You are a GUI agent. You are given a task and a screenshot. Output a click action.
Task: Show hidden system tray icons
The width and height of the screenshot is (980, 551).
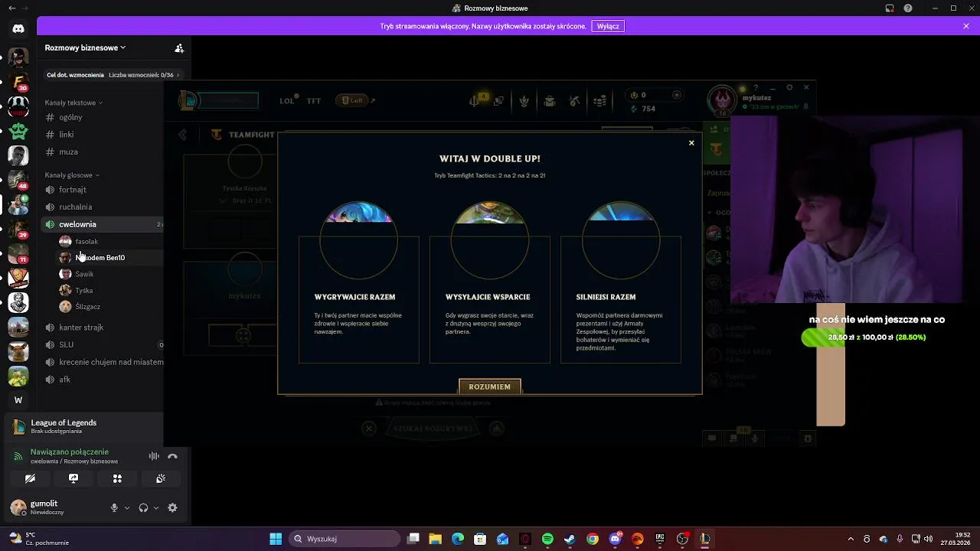point(851,539)
